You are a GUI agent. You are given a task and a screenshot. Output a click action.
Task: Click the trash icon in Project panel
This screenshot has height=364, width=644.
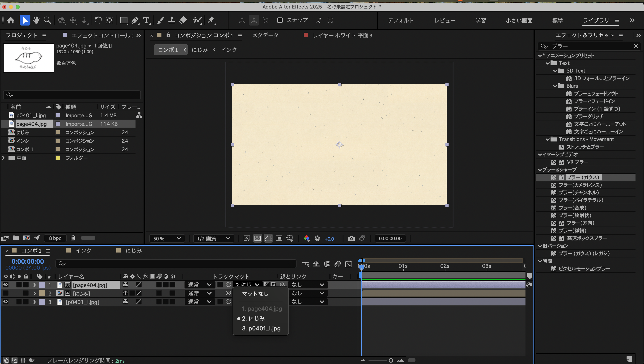(72, 238)
